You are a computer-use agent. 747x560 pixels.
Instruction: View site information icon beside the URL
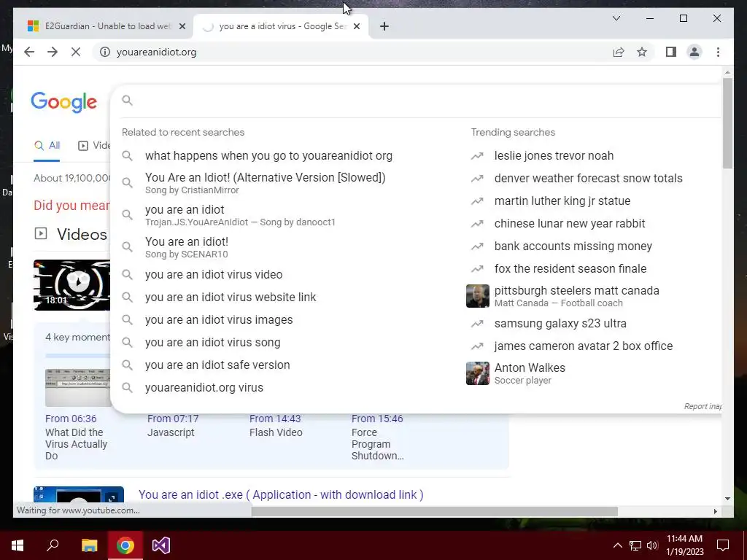click(x=105, y=52)
